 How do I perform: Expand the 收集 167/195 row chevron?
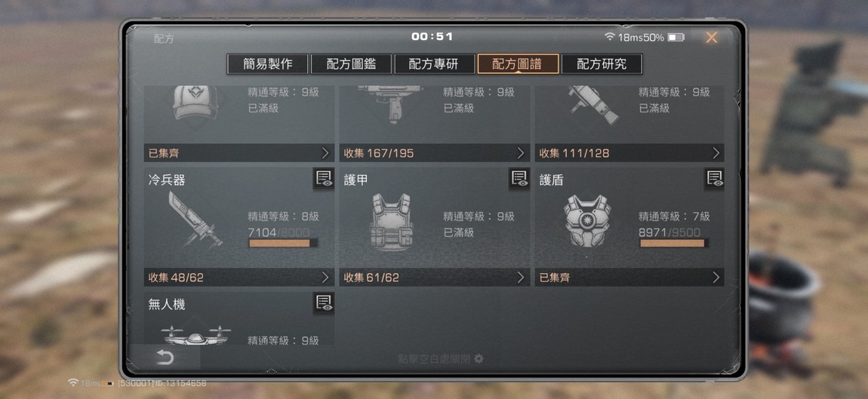[520, 153]
